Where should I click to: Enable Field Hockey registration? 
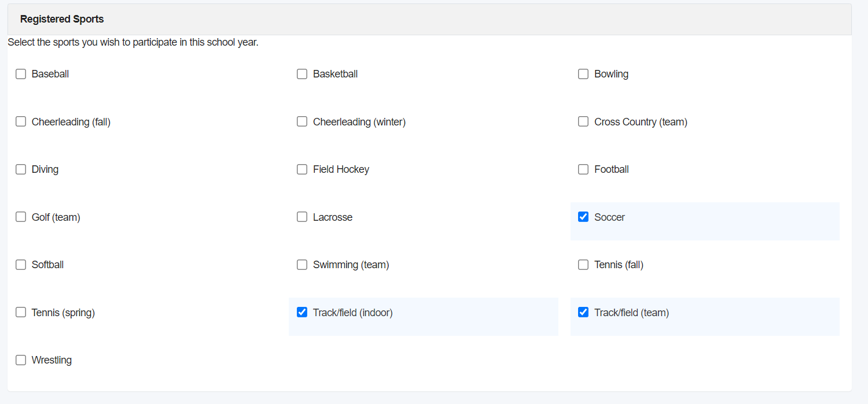coord(301,169)
